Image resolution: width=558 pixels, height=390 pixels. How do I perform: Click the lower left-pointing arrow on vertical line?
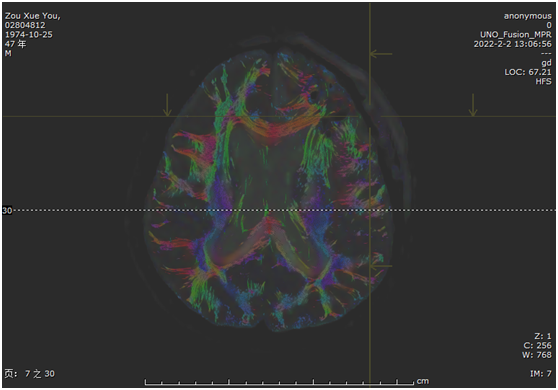[381, 266]
